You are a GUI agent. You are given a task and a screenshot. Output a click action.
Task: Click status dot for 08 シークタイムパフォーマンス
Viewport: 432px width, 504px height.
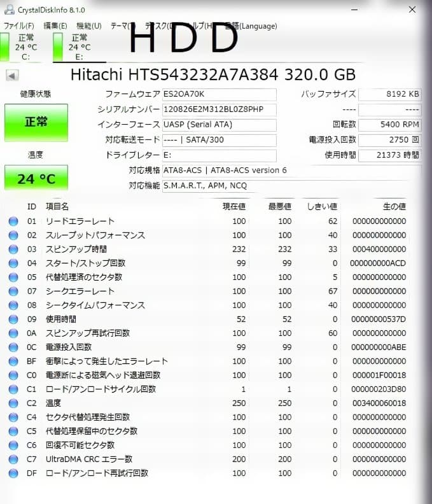13,305
